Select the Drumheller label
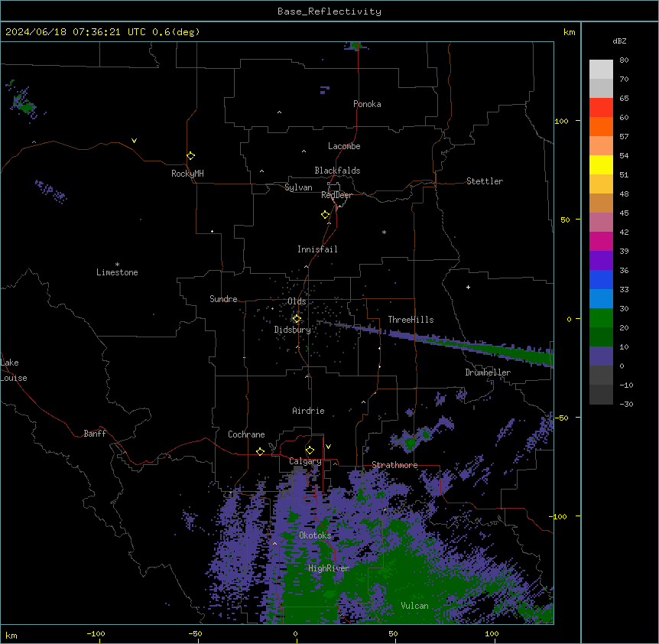Viewport: 659px width, 644px height. [x=488, y=372]
